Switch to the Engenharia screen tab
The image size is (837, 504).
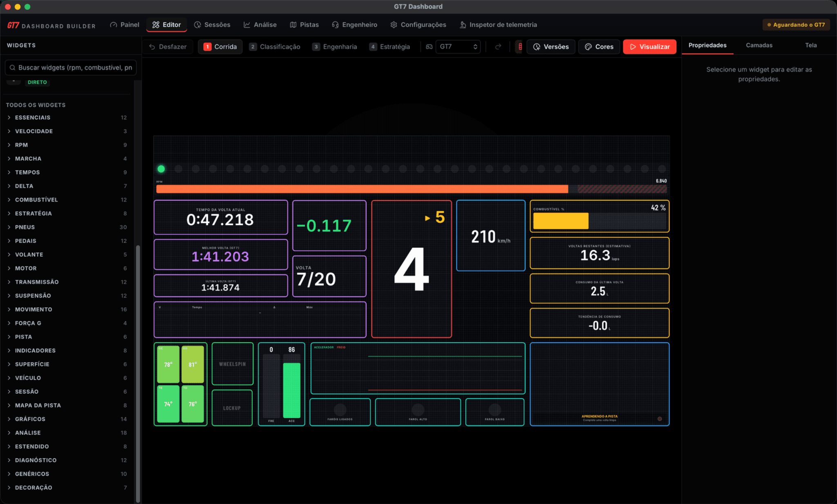pos(335,47)
